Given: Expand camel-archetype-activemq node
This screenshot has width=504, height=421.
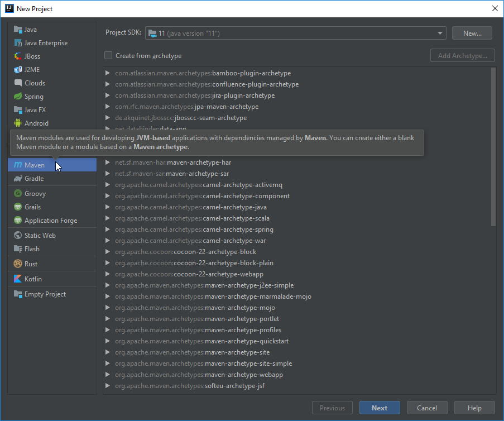Looking at the screenshot, I should (x=108, y=185).
